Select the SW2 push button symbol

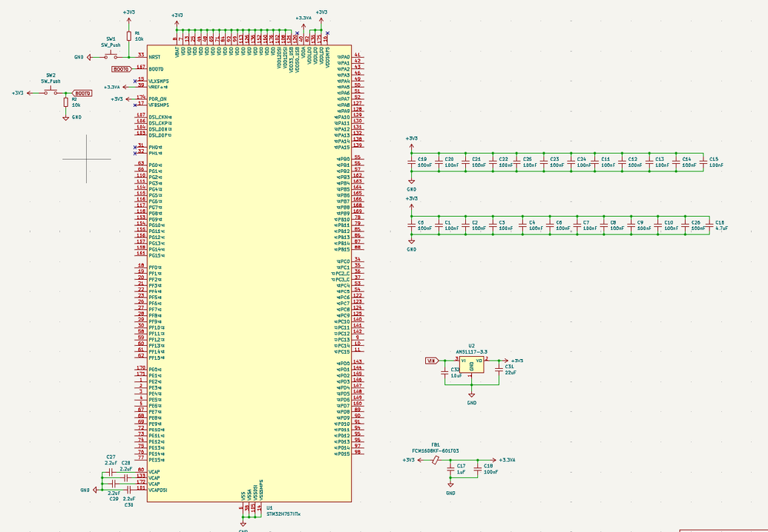(51, 91)
